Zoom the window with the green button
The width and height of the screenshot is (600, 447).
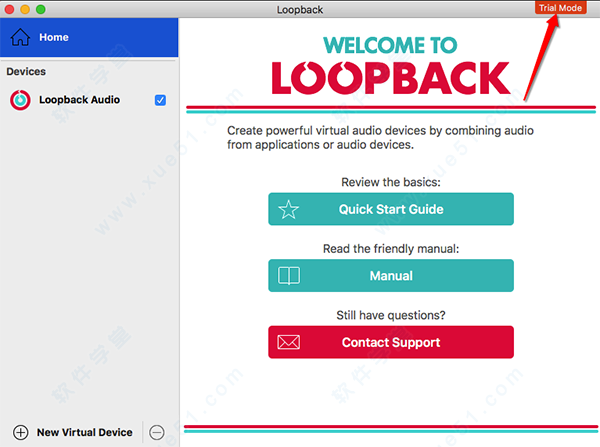(x=41, y=9)
